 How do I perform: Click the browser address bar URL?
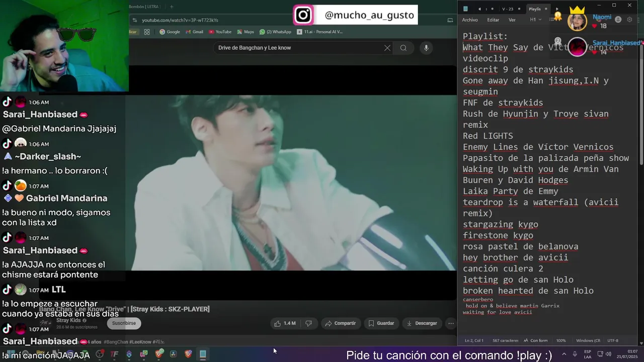[x=180, y=20]
